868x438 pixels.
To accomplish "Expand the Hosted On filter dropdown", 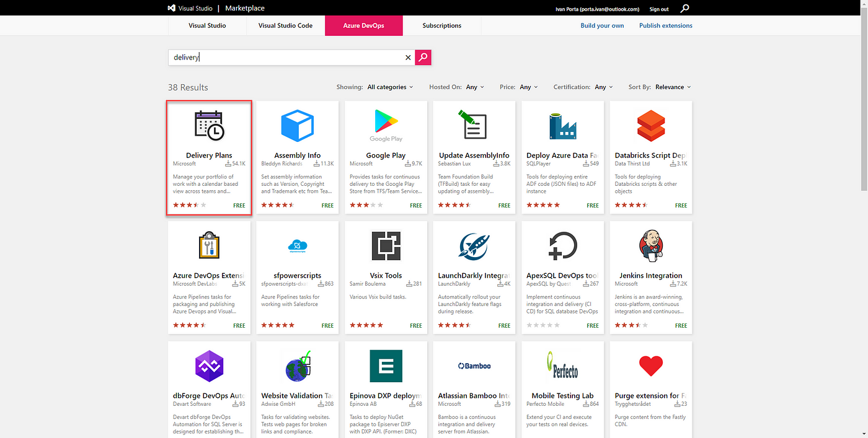I will click(475, 87).
